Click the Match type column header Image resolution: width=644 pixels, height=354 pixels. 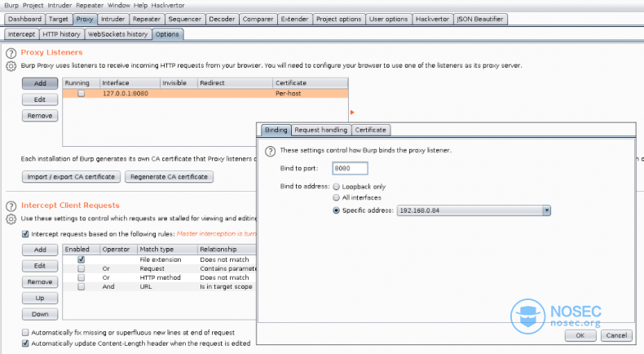tap(167, 249)
